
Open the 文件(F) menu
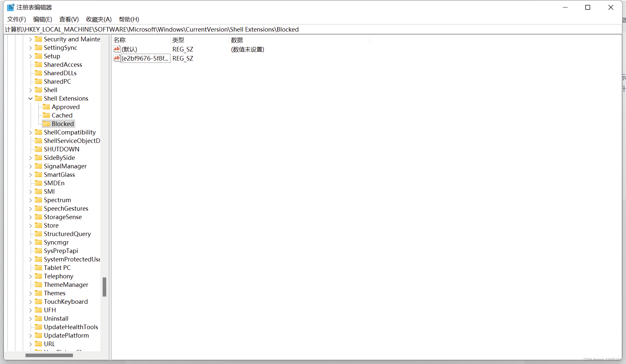click(16, 19)
